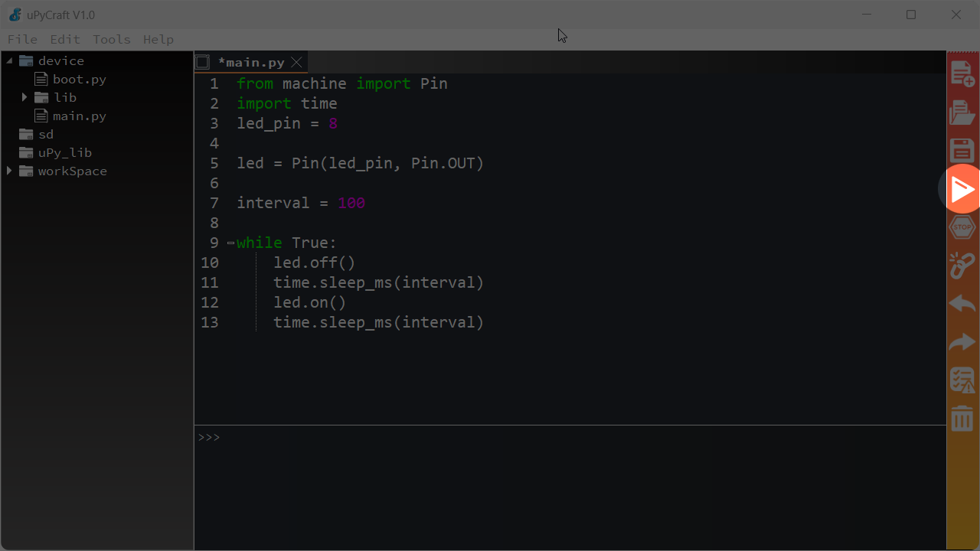
Task: Download and run the script
Action: tap(962, 187)
